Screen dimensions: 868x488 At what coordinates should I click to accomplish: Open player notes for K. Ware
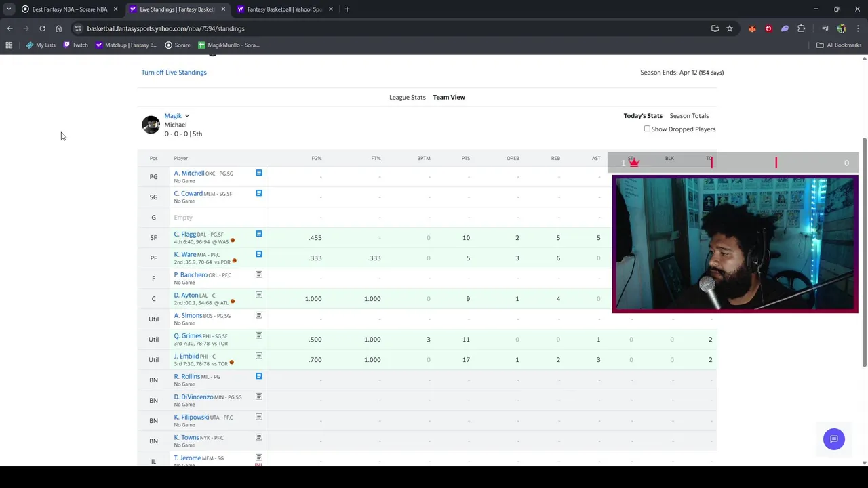pyautogui.click(x=258, y=254)
